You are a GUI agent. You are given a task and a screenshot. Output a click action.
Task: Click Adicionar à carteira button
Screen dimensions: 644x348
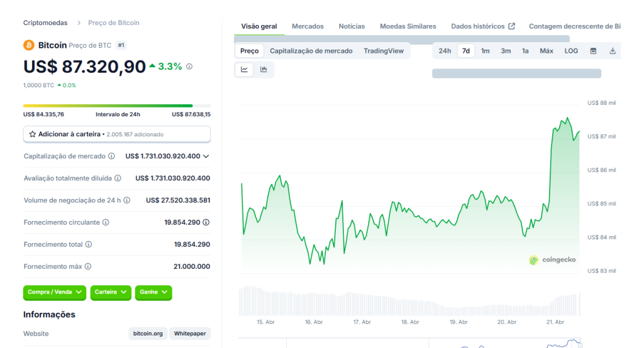click(117, 134)
